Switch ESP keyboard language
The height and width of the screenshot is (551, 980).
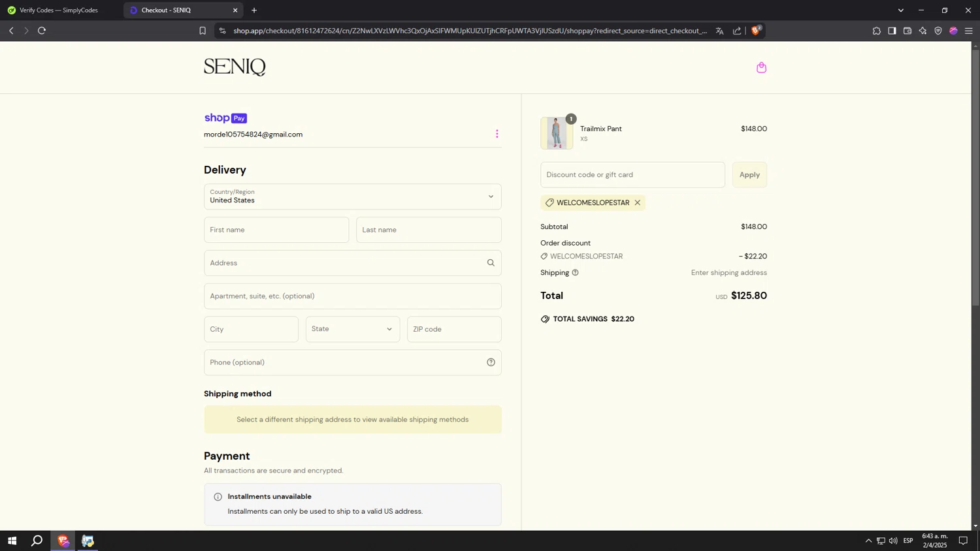pyautogui.click(x=908, y=541)
